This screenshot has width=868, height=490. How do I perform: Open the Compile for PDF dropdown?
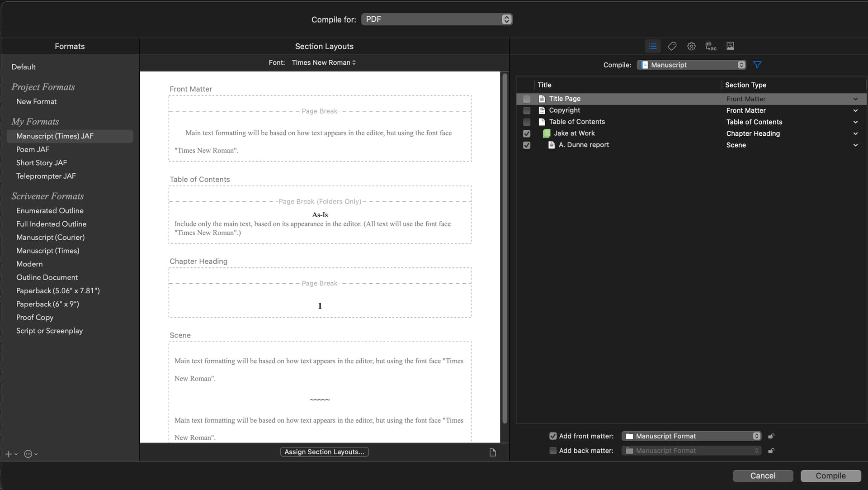pyautogui.click(x=437, y=19)
